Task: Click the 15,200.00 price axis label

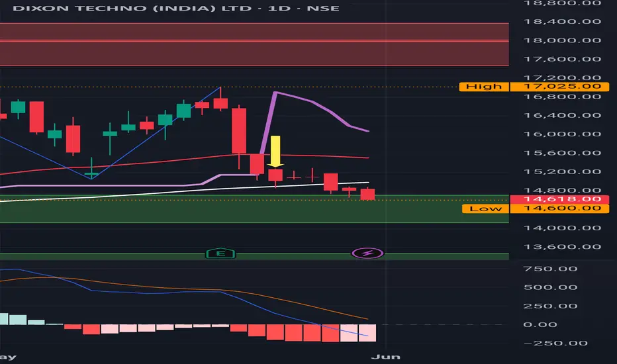Action: [x=563, y=172]
